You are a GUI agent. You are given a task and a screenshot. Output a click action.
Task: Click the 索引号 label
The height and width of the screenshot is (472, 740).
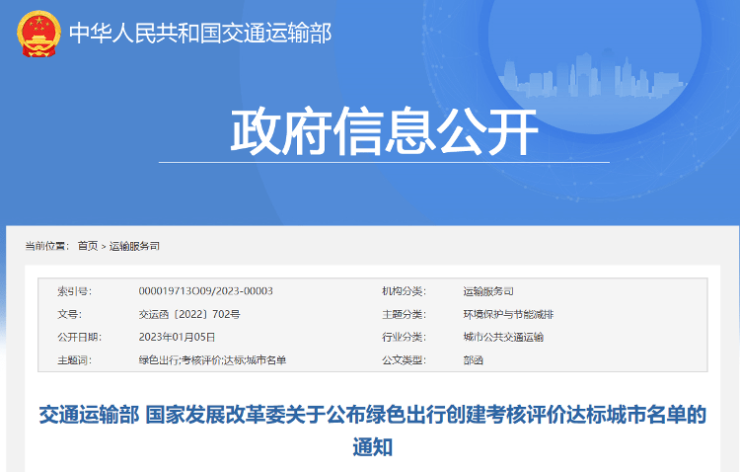(75, 291)
